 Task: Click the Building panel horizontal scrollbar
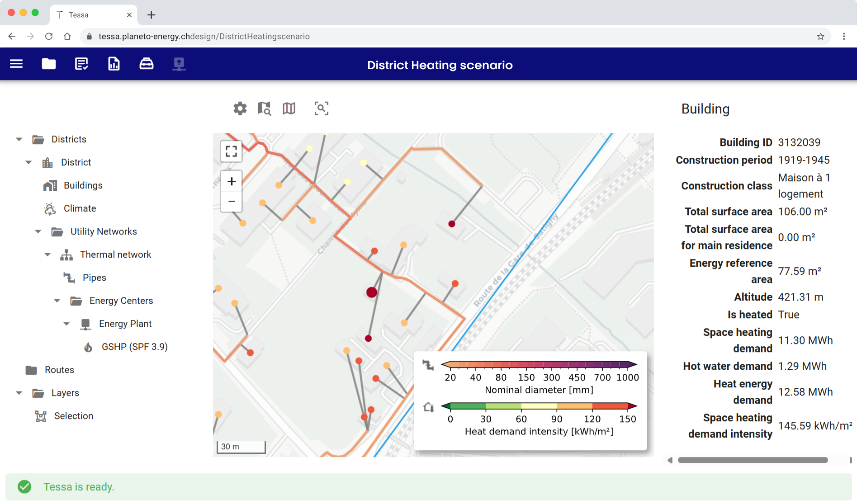(753, 460)
